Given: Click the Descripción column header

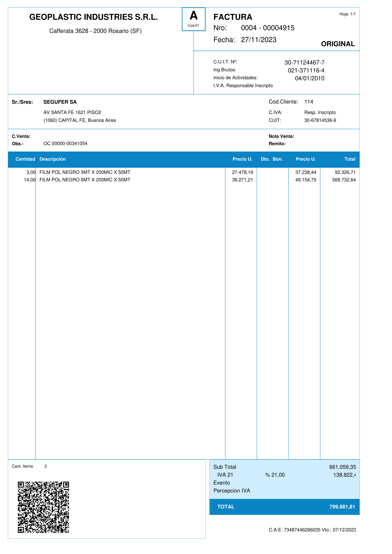Looking at the screenshot, I should pyautogui.click(x=53, y=159).
